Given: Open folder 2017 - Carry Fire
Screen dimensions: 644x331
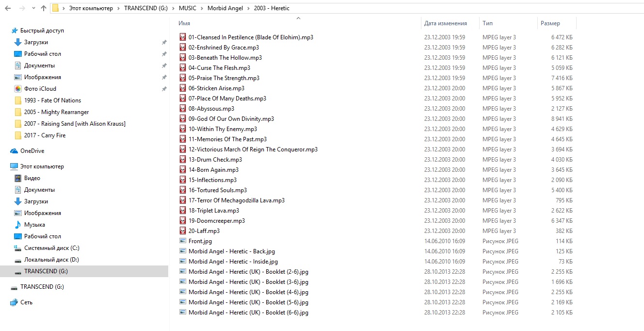Looking at the screenshot, I should [45, 135].
